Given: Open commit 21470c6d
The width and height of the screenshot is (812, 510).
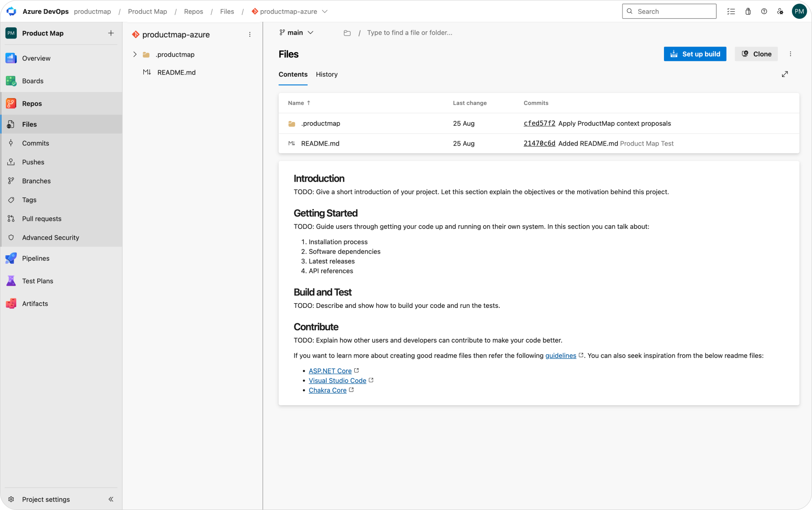Looking at the screenshot, I should pos(539,143).
